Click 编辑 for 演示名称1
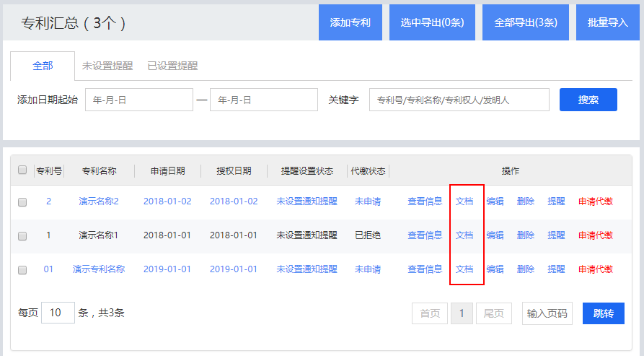This screenshot has width=644, height=356. [495, 235]
